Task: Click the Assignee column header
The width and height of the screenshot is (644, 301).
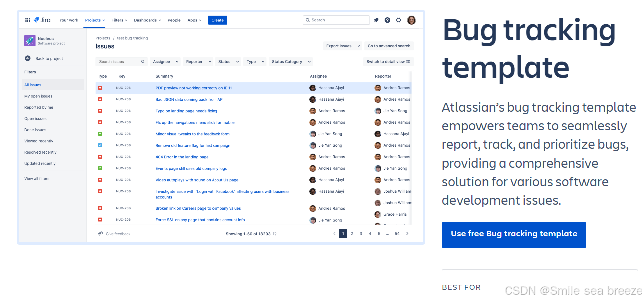Action: point(318,76)
